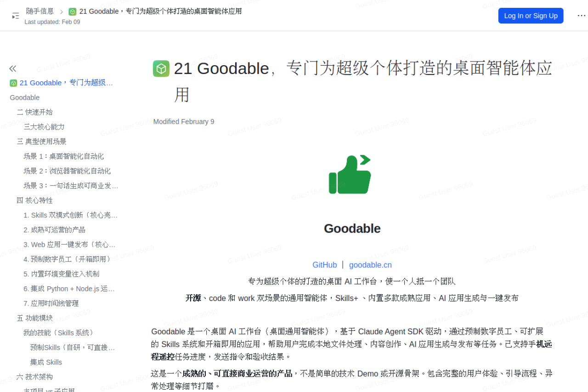Open 场景 2：浏览器智能化自动化 in outline
This screenshot has width=588, height=392.
pos(67,171)
